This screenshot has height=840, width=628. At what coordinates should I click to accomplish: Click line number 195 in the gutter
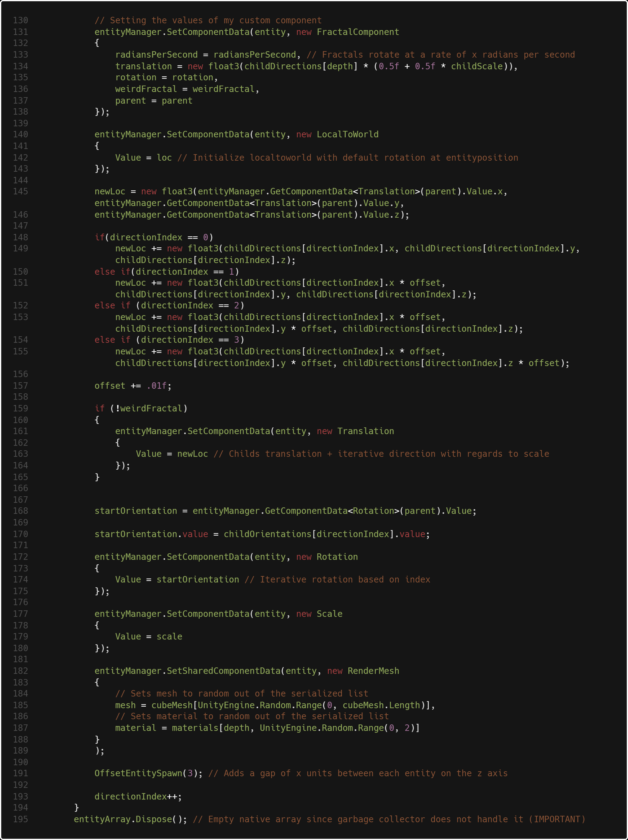click(21, 819)
